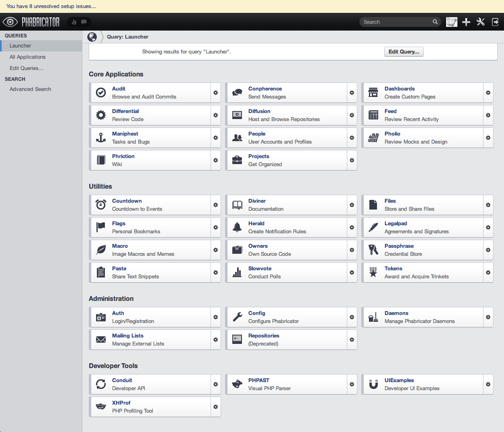
Task: Click the plus icon to create new
Action: tap(466, 22)
